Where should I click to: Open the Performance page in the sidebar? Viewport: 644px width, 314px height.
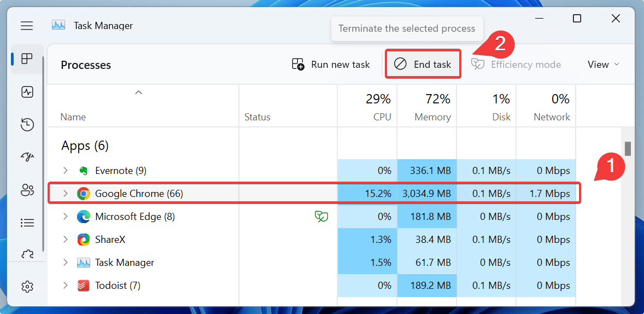[x=27, y=92]
